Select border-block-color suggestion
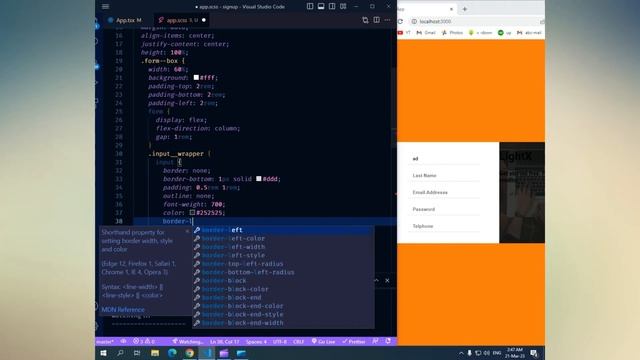This screenshot has width=640, height=360. (x=283, y=289)
